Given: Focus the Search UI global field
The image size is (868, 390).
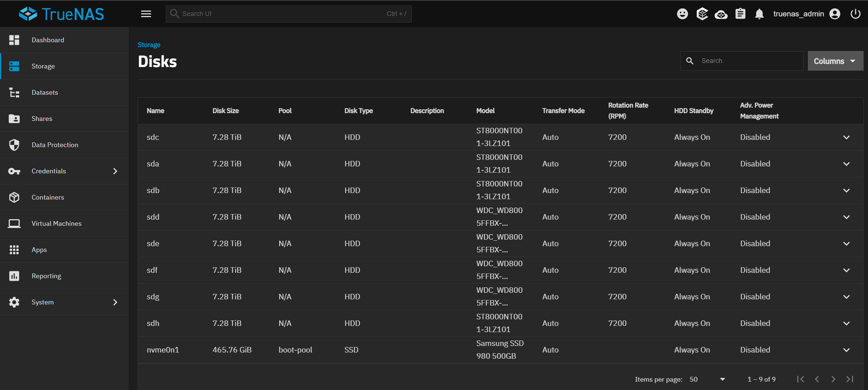Looking at the screenshot, I should (284, 14).
